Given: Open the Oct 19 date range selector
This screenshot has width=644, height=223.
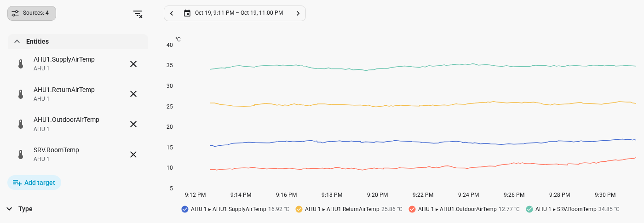Looking at the screenshot, I should (235, 13).
